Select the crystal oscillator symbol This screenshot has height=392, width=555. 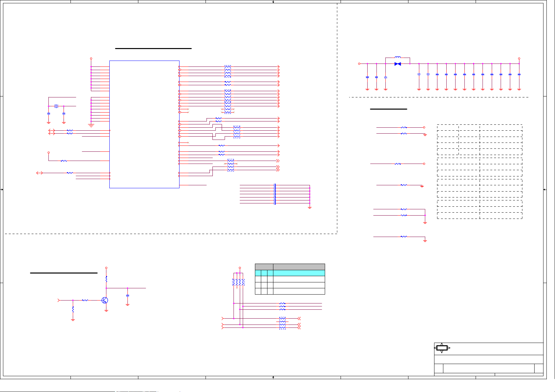56,106
